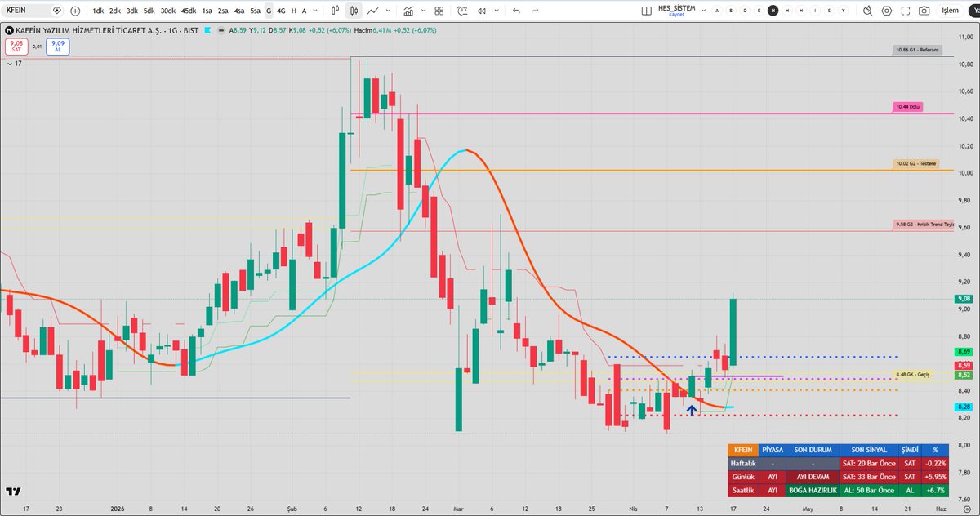The width and height of the screenshot is (980, 516).
Task: Select the bar chart style icon
Action: coord(336,11)
